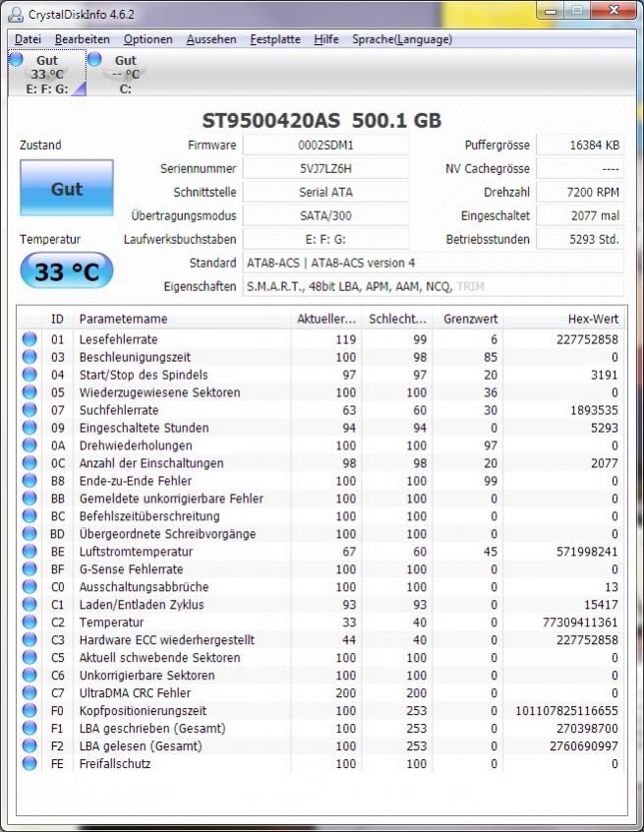This screenshot has width=644, height=832.
Task: Open the Hilfe menu
Action: [x=326, y=39]
